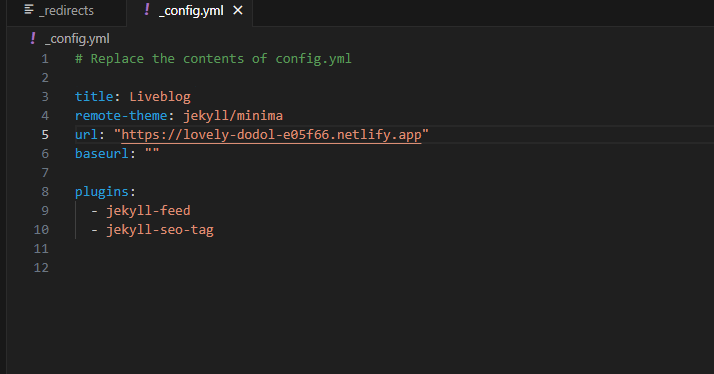Close the _config.yml tab
The image size is (714, 374).
pos(238,10)
